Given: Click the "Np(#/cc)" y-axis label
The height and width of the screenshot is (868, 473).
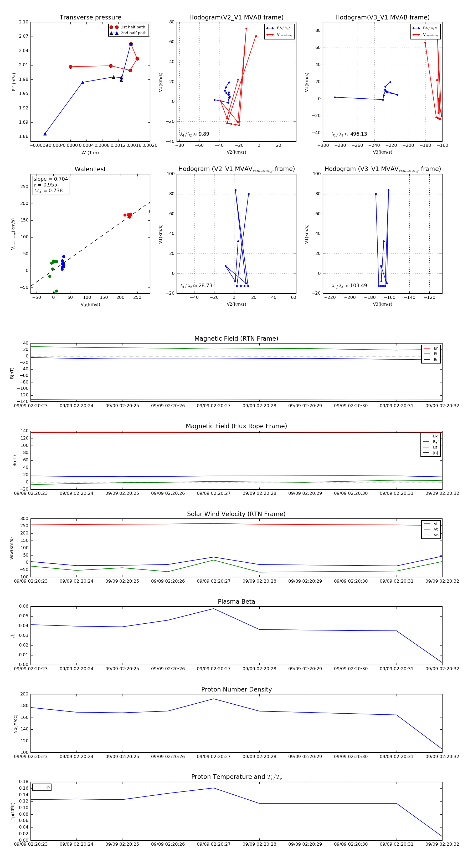Looking at the screenshot, I should (x=15, y=724).
